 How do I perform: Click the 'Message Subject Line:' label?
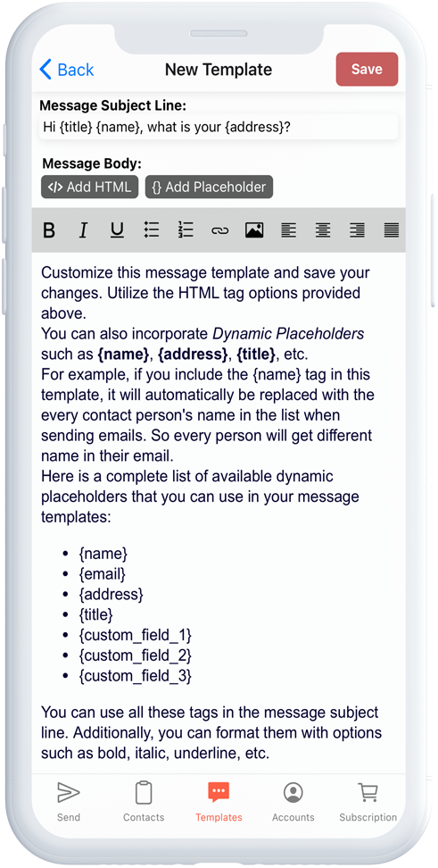pos(112,105)
